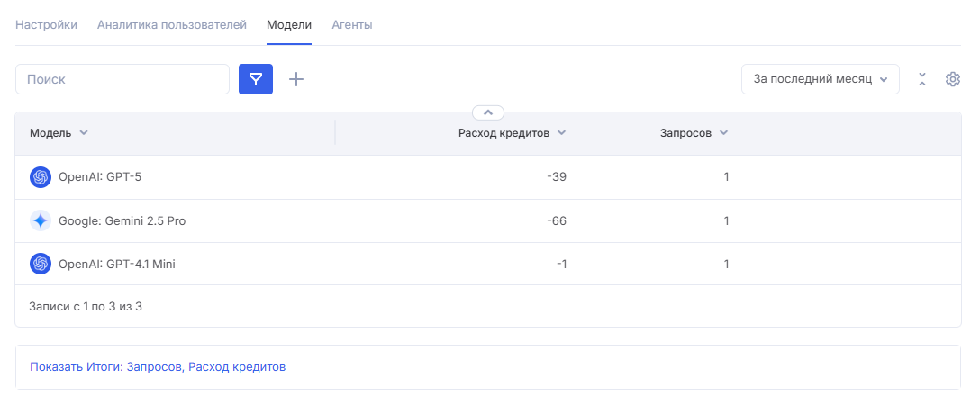The image size is (980, 404).
Task: Collapse the panel with the top chevron handle
Action: [488, 112]
